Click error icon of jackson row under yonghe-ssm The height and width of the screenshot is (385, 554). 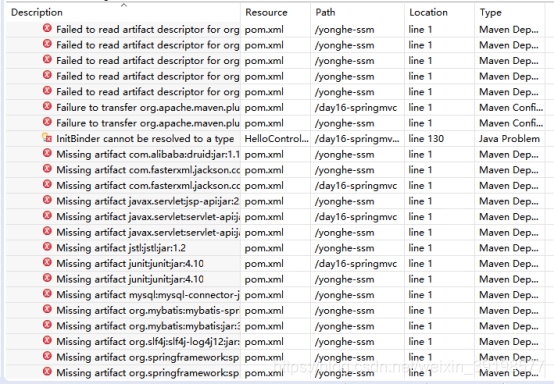tap(47, 168)
